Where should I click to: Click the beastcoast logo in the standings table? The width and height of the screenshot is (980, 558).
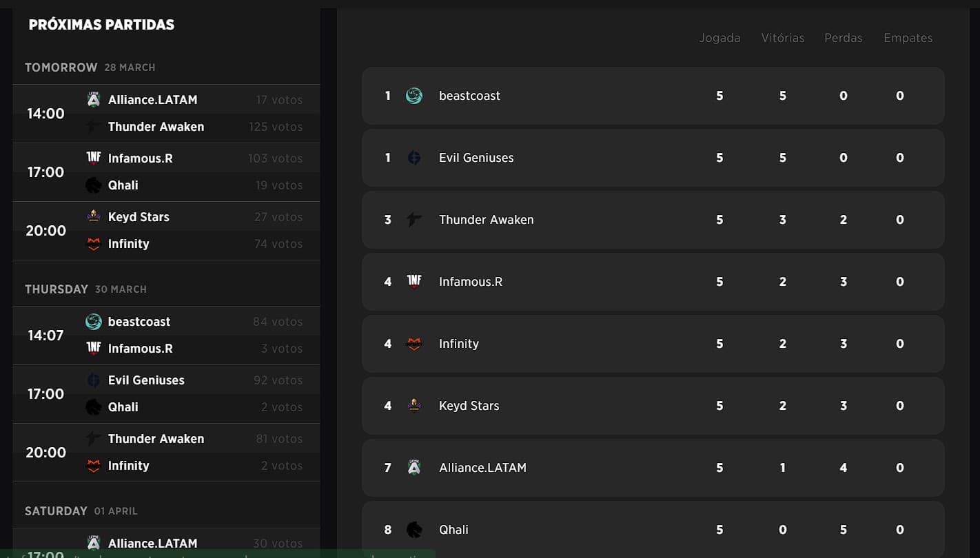(414, 96)
